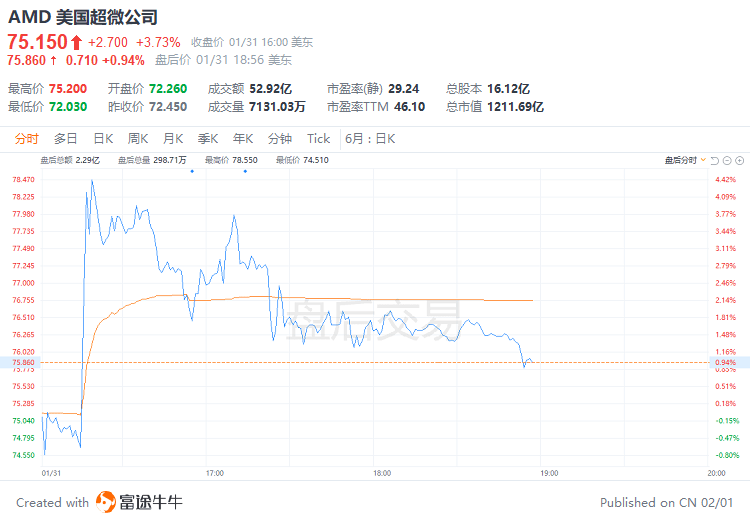Switch to the Tick tab
The height and width of the screenshot is (523, 750).
[x=319, y=139]
